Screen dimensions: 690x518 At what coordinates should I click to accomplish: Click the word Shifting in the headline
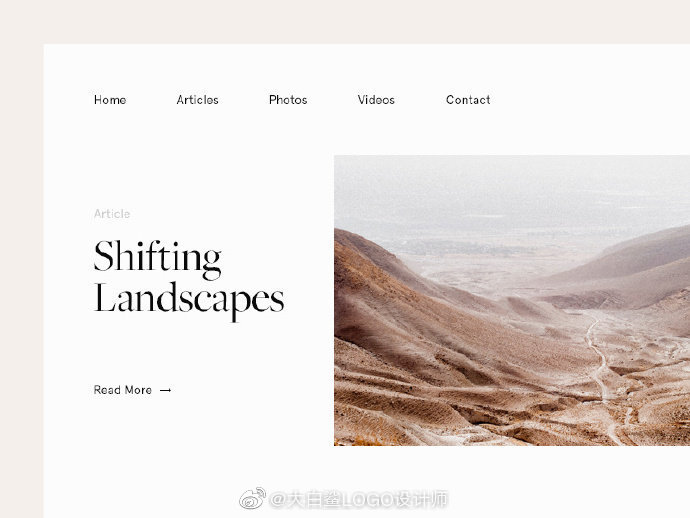coord(157,258)
